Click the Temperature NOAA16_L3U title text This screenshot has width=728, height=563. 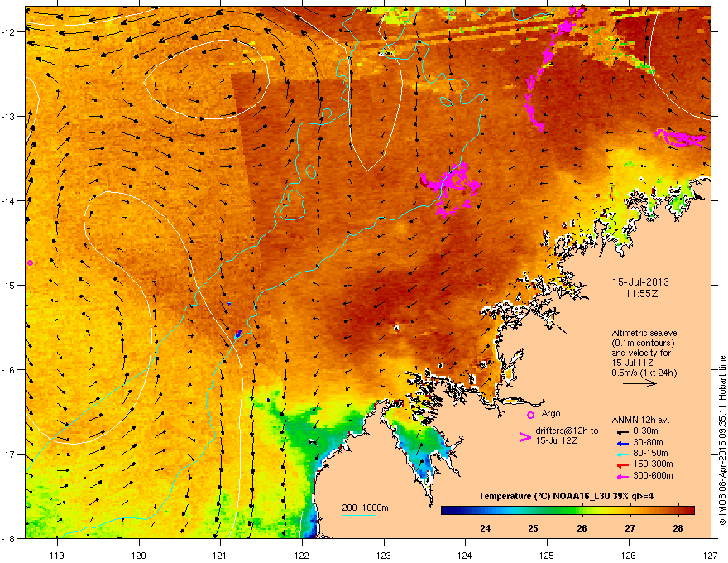click(x=566, y=497)
